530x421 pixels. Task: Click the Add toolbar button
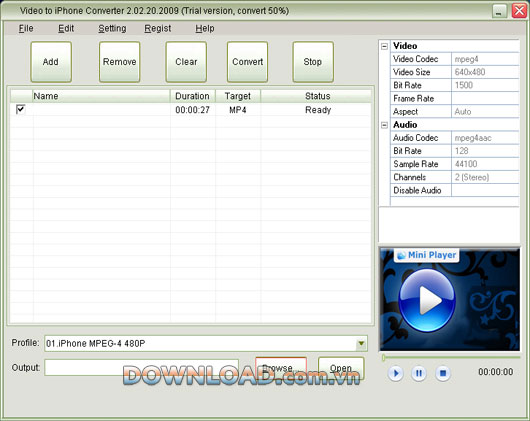coord(51,62)
